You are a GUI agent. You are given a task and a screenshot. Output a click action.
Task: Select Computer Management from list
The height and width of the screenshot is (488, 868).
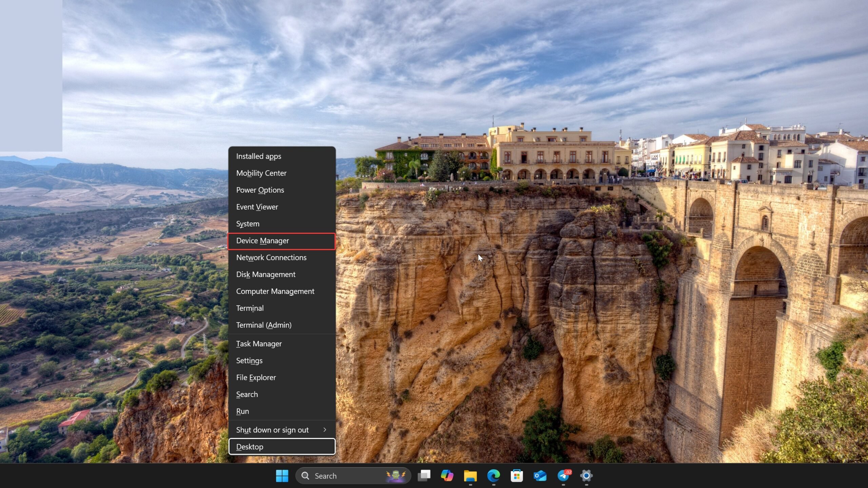pos(275,291)
